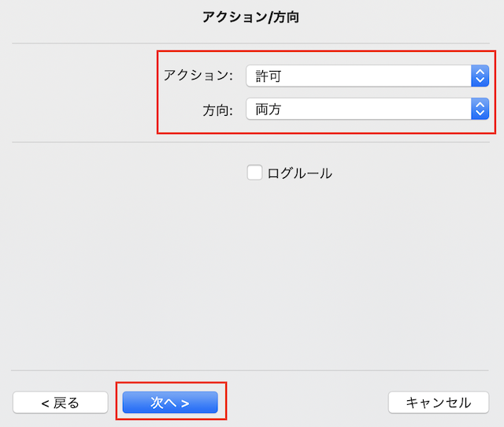
Task: Enable the ログルール checkbox
Action: 254,173
